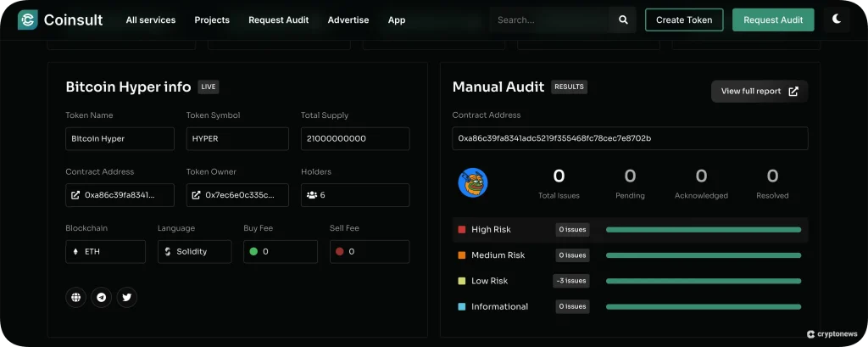This screenshot has width=868, height=347.
Task: Click the green Buy Fee dot
Action: click(253, 252)
